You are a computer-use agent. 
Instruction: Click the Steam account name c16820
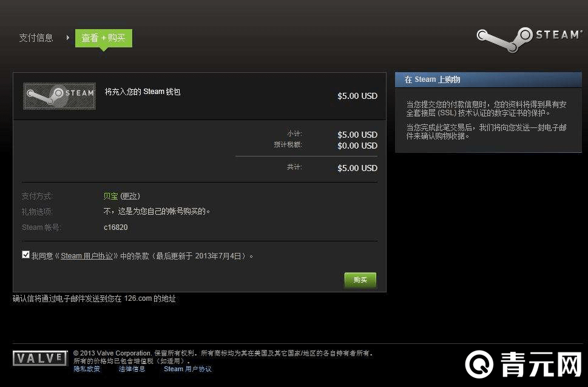click(115, 227)
